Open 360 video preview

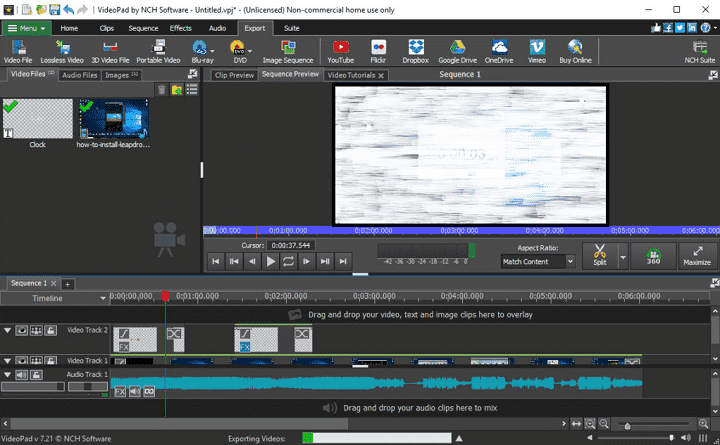[653, 255]
